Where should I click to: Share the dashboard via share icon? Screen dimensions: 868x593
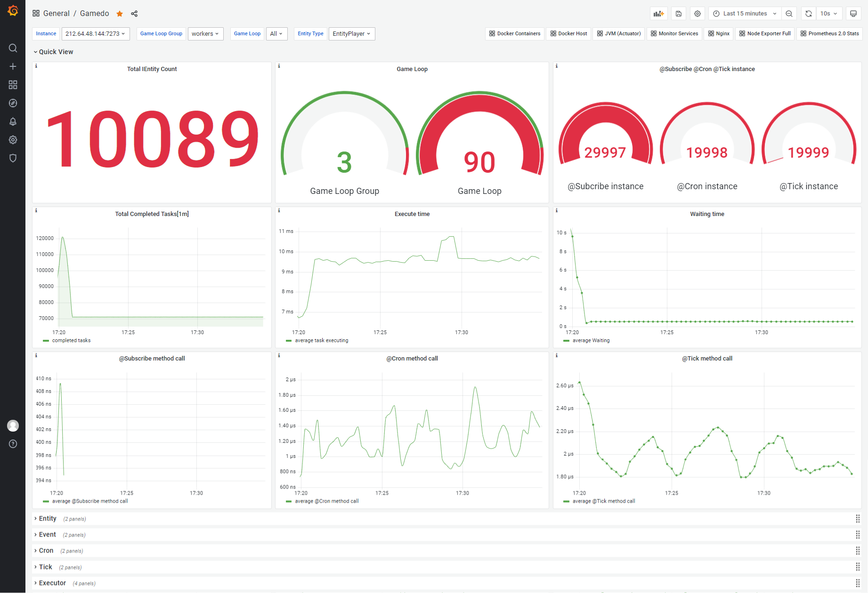pyautogui.click(x=134, y=14)
